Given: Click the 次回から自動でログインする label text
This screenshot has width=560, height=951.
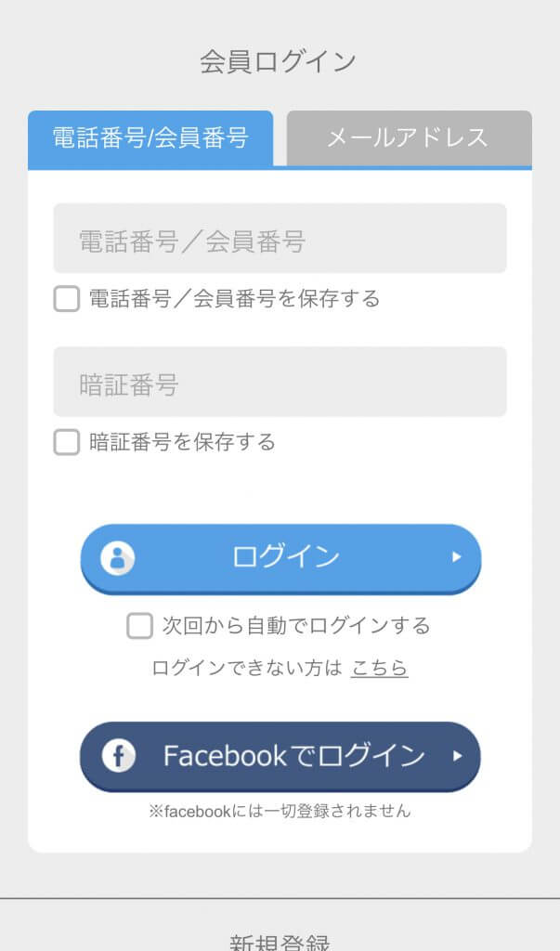Looking at the screenshot, I should tap(296, 626).
